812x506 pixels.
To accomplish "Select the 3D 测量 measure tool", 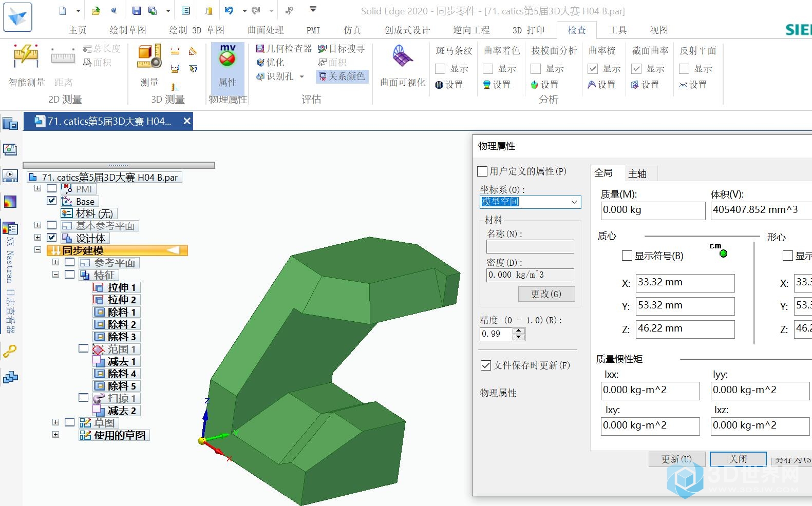I will pyautogui.click(x=149, y=66).
